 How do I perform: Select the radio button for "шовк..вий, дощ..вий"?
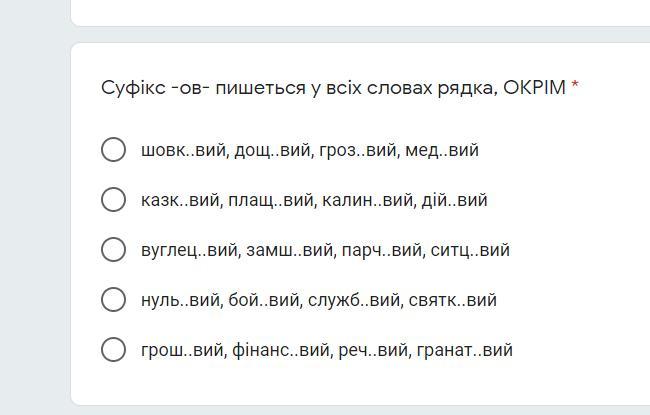pos(113,150)
